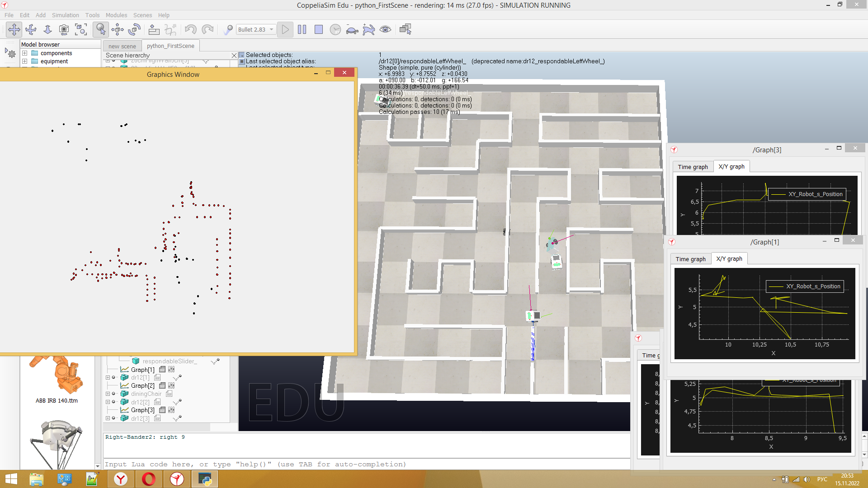
Task: Click the fit-to-view camera icon
Action: (x=81, y=30)
